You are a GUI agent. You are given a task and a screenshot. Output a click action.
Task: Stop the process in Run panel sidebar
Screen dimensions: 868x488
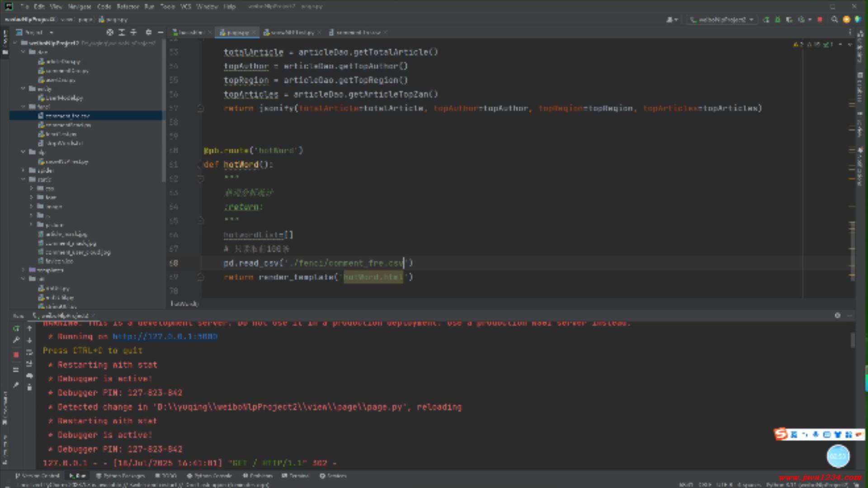16,355
